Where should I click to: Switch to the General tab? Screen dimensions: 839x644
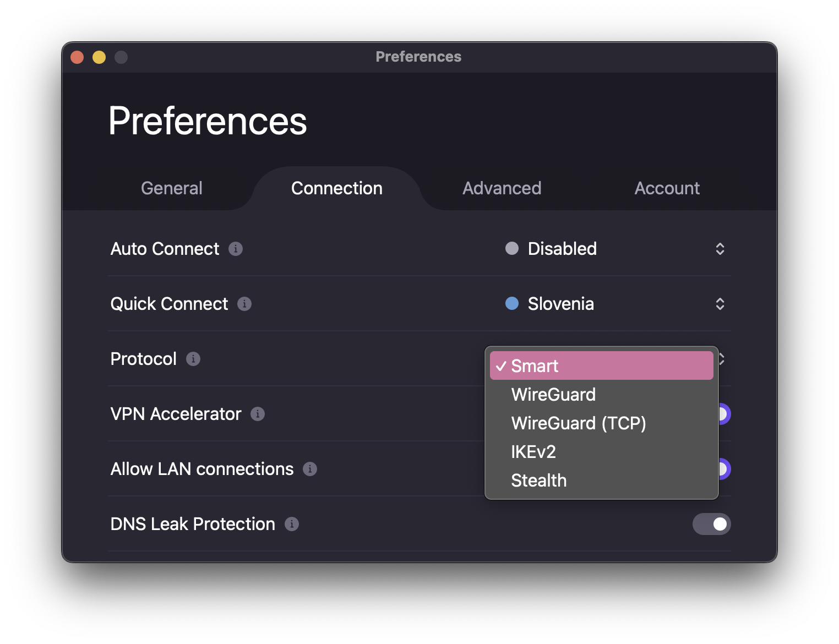pos(172,188)
